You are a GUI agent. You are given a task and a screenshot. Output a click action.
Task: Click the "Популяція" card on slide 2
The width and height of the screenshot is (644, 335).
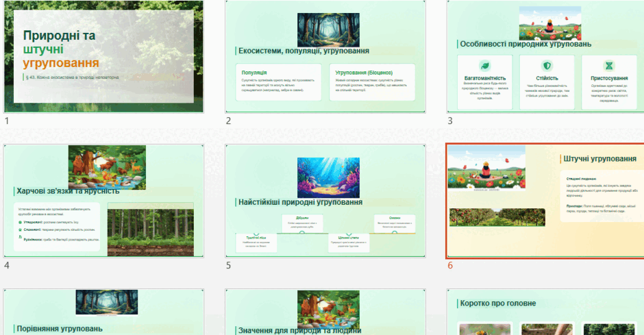click(x=278, y=82)
